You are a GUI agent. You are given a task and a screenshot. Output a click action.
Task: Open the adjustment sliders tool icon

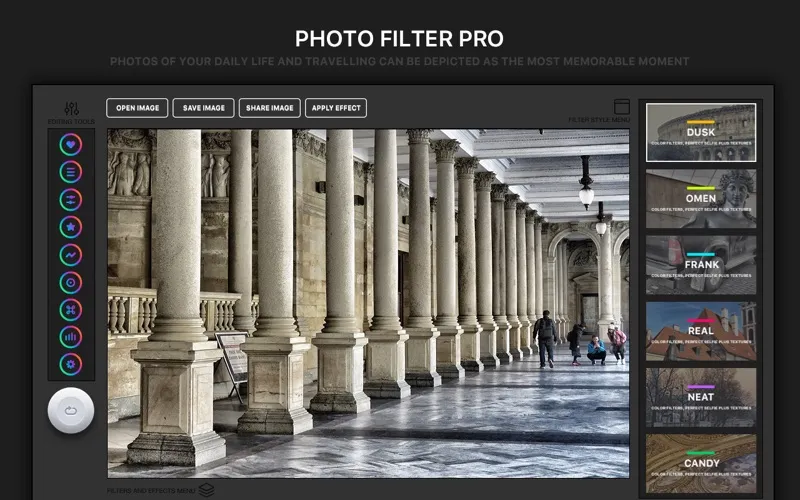(x=71, y=199)
